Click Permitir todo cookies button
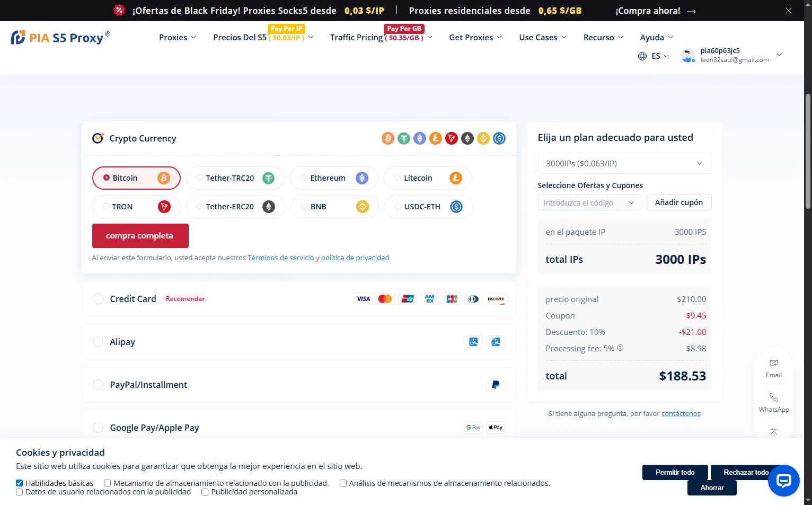This screenshot has height=505, width=812. 675,472
